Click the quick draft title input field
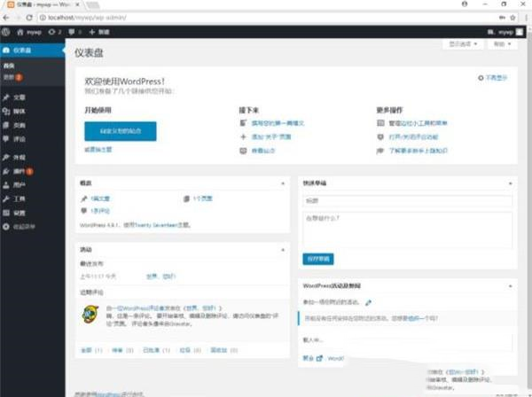The width and height of the screenshot is (532, 397). [x=407, y=201]
